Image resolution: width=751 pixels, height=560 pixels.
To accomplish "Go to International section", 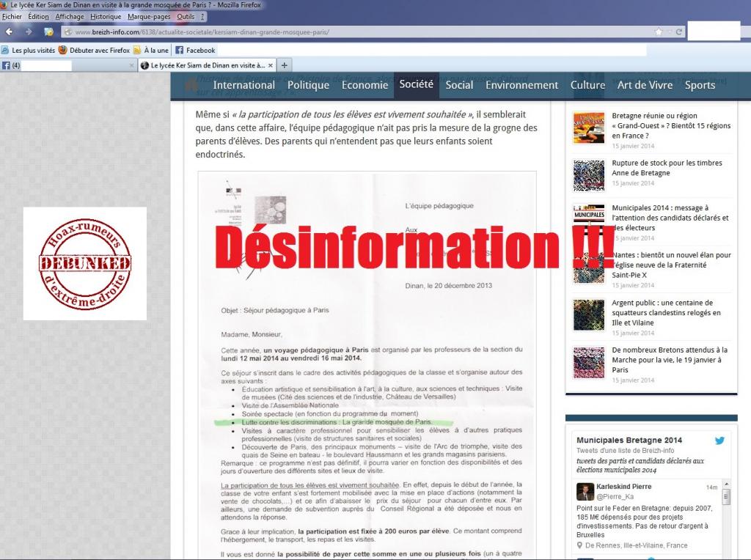I will (x=244, y=85).
